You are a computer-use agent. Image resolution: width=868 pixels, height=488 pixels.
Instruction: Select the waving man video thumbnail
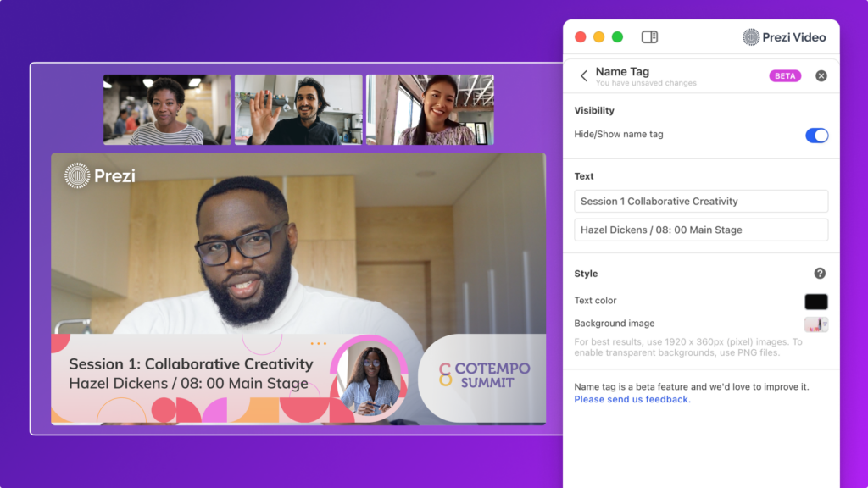click(298, 109)
